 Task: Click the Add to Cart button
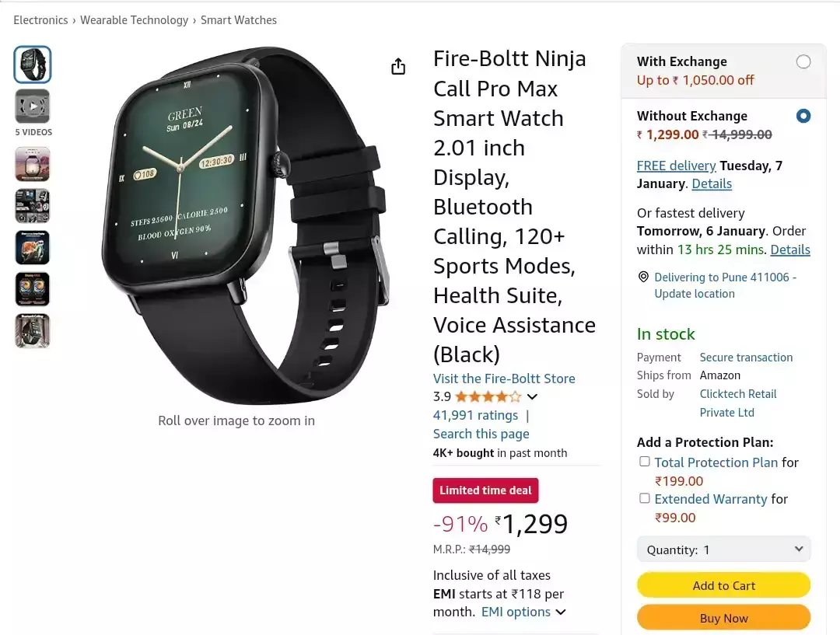point(723,585)
